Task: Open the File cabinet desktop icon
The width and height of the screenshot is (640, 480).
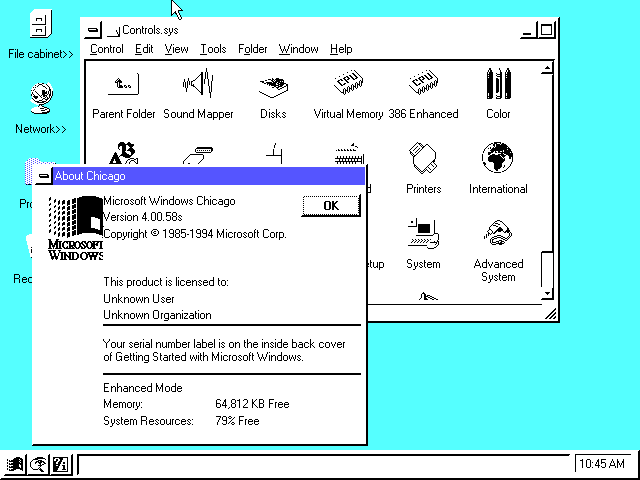Action: pyautogui.click(x=41, y=25)
